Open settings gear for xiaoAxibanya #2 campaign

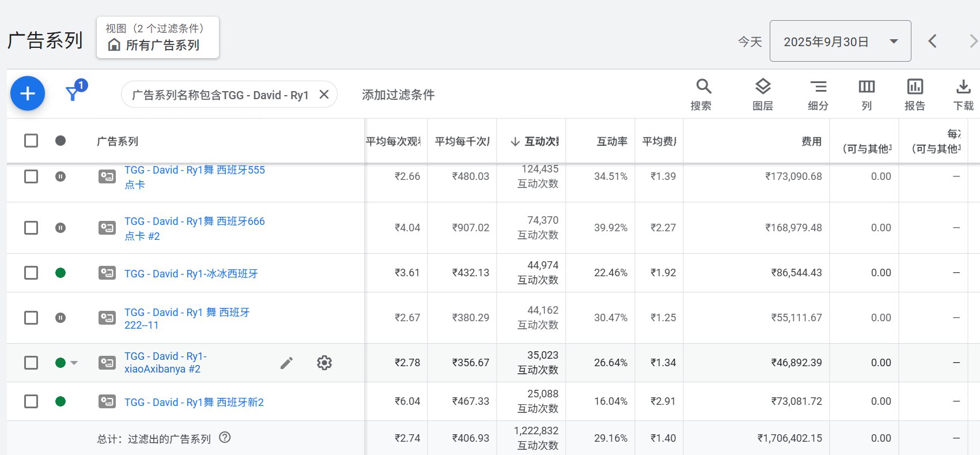coord(324,363)
